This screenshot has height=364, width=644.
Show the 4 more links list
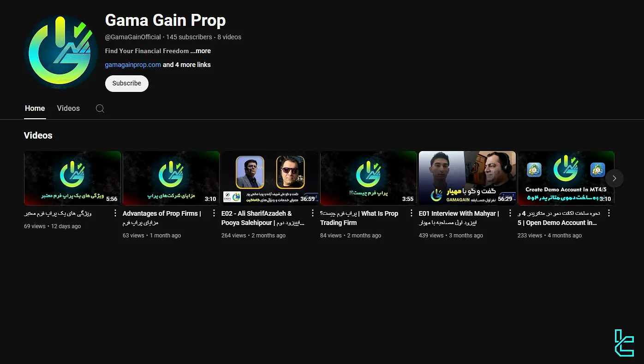pyautogui.click(x=187, y=65)
